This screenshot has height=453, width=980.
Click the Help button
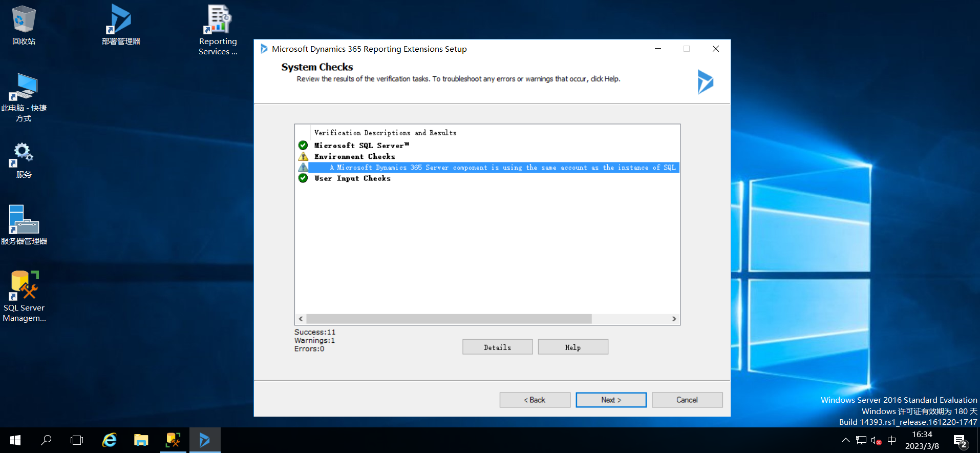(573, 347)
